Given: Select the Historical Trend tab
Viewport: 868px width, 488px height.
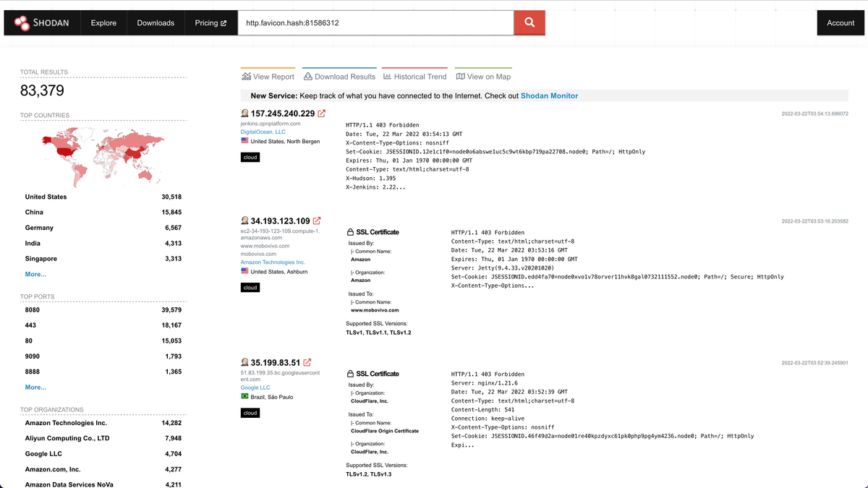Looking at the screenshot, I should point(414,77).
